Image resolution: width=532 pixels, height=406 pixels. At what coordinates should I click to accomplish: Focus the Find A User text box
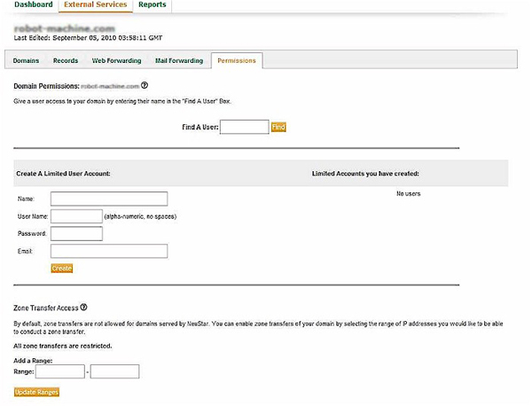(x=244, y=128)
